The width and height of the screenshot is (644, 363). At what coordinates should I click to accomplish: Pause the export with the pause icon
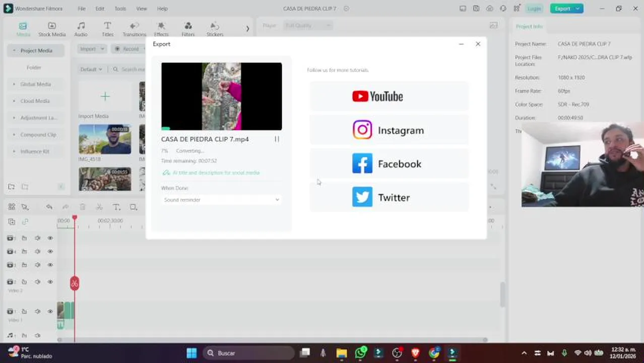(277, 139)
